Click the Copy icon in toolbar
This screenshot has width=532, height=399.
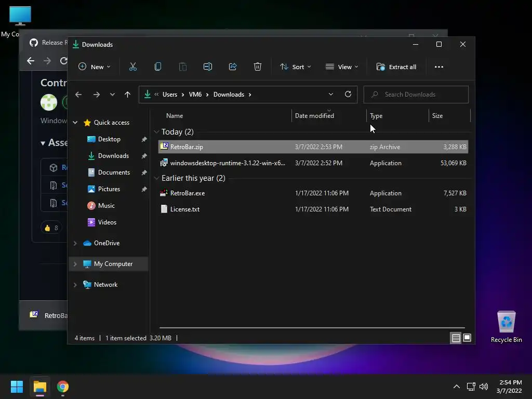click(x=158, y=67)
